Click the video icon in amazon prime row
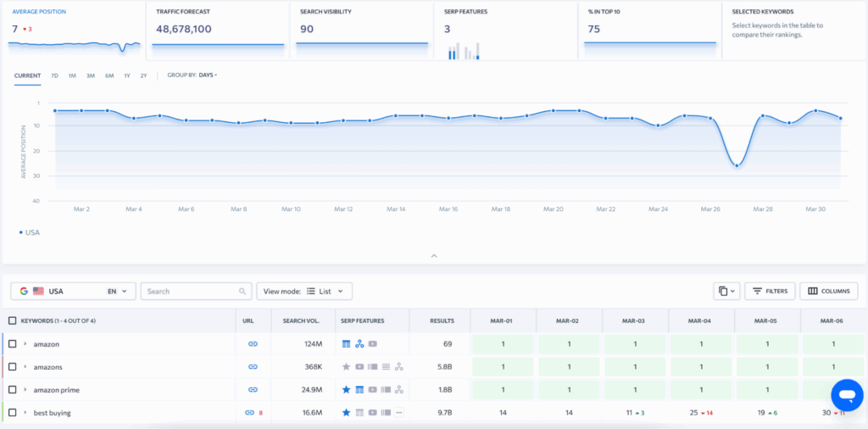The width and height of the screenshot is (868, 429). (x=373, y=390)
